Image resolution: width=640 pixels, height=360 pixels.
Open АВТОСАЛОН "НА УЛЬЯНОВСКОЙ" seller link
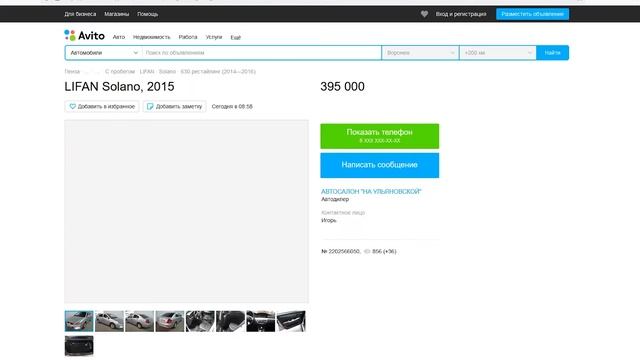click(371, 191)
